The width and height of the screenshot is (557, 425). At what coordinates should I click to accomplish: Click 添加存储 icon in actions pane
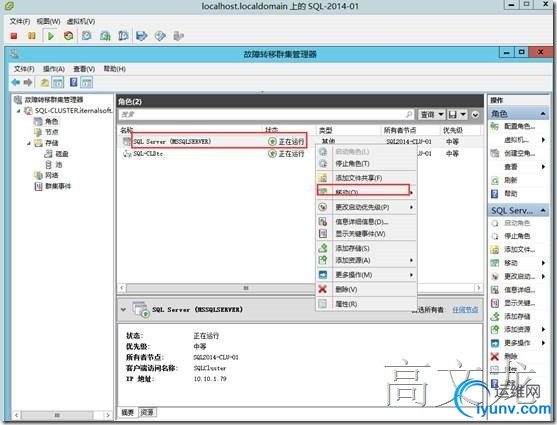pyautogui.click(x=495, y=316)
